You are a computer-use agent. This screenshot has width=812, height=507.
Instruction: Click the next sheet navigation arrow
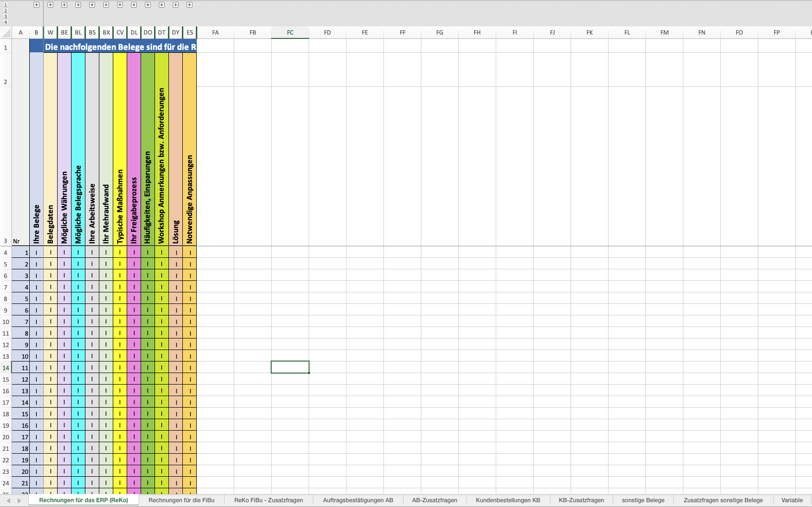click(x=20, y=500)
